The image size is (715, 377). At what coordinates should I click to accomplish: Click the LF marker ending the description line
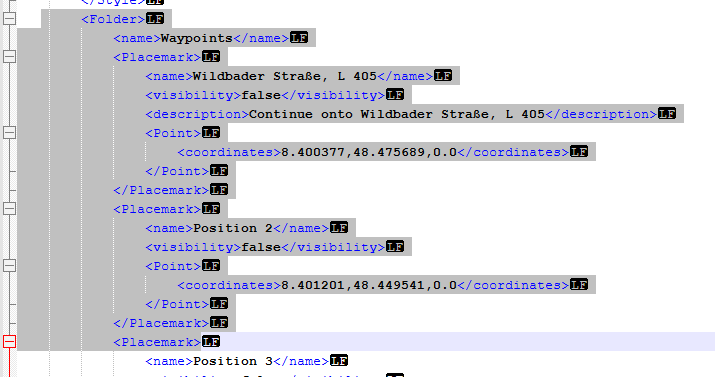pos(667,114)
